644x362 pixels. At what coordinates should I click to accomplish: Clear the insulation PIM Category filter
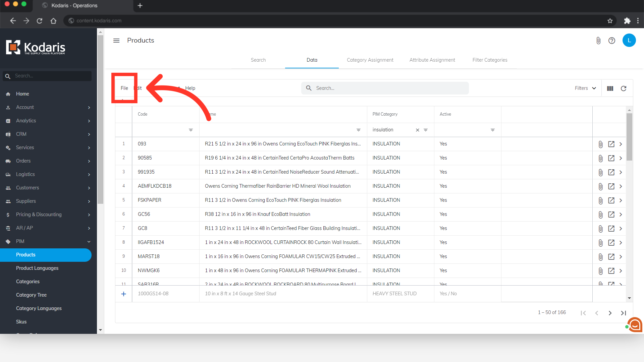point(418,130)
